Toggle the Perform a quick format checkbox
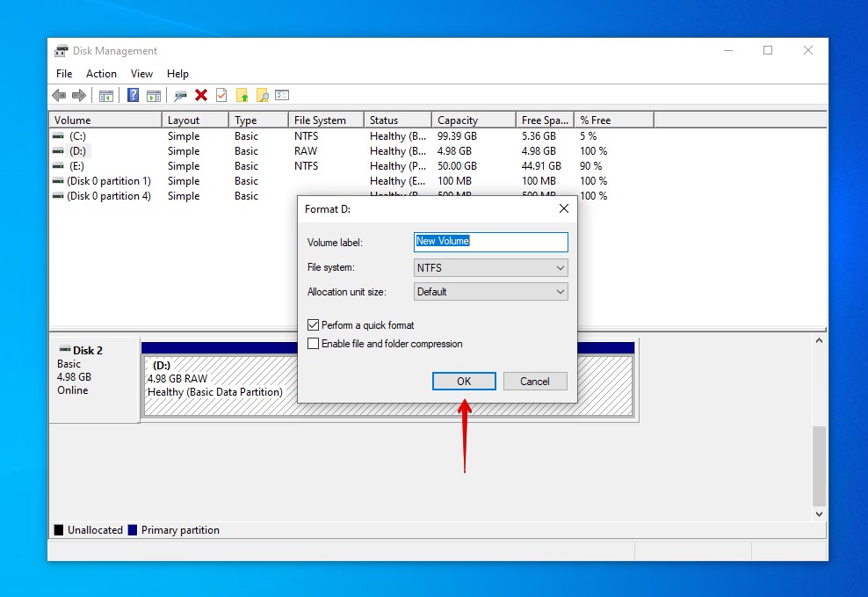868x597 pixels. (314, 325)
